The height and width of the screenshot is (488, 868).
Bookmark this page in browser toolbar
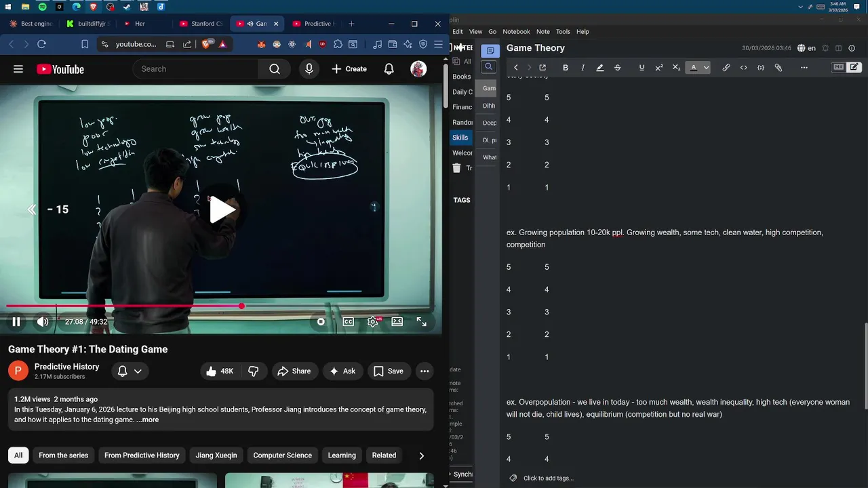[x=85, y=44]
